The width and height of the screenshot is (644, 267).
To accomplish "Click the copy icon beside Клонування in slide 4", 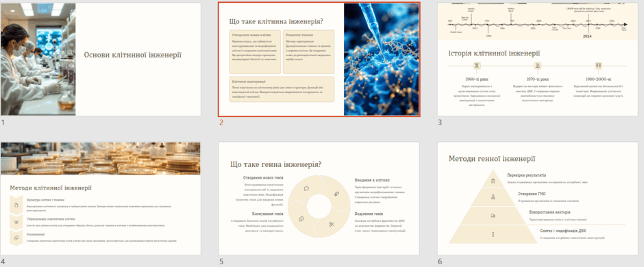I will point(16,238).
